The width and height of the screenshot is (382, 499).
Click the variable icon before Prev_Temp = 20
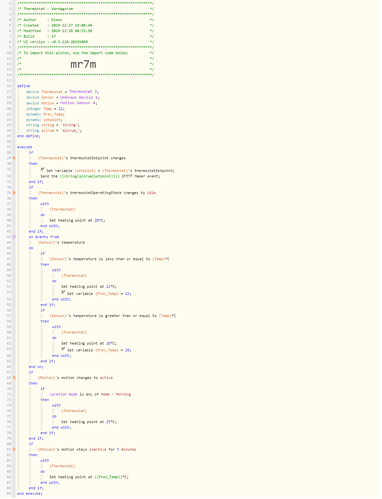(x=63, y=350)
